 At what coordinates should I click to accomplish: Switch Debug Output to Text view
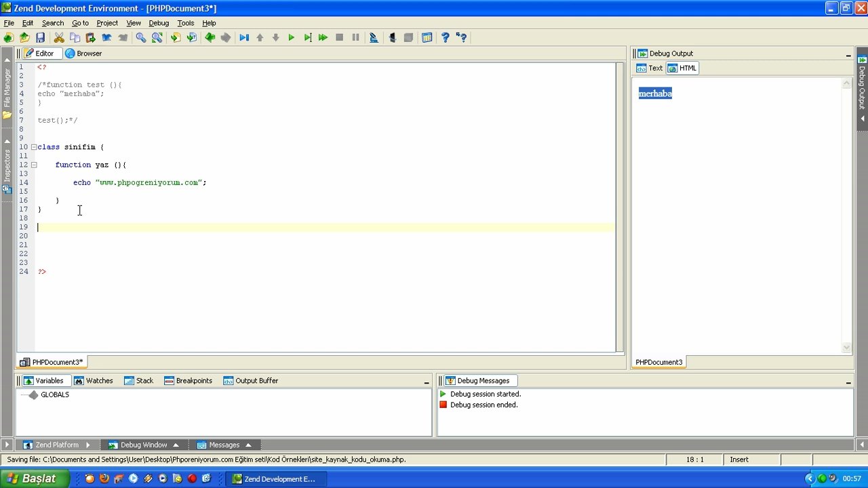649,68
